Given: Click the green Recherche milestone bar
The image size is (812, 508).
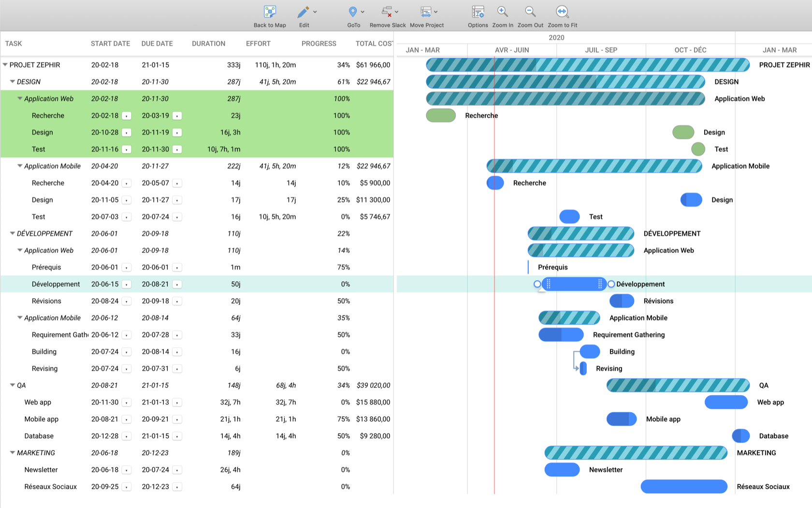Looking at the screenshot, I should (440, 115).
